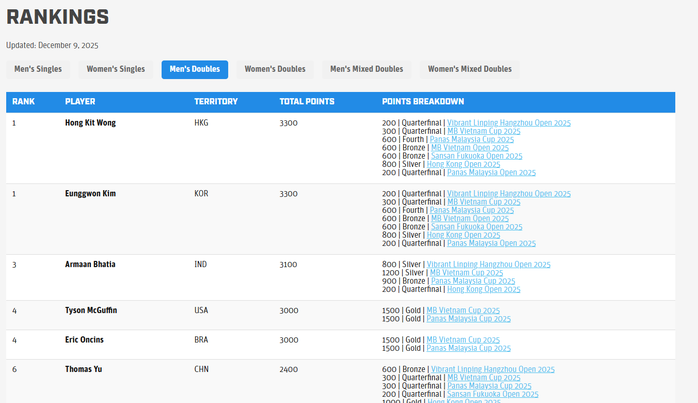
Task: Click the Total Points column header
Action: 307,102
